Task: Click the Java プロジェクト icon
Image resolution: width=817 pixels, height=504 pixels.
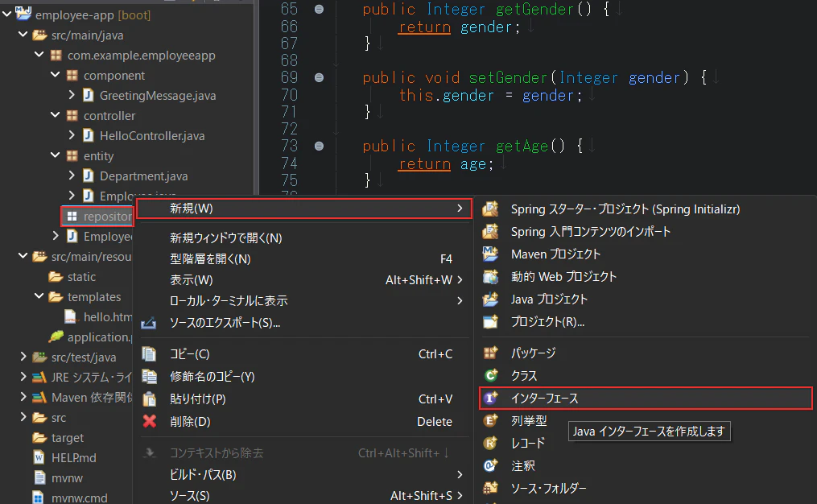Action: pyautogui.click(x=490, y=300)
